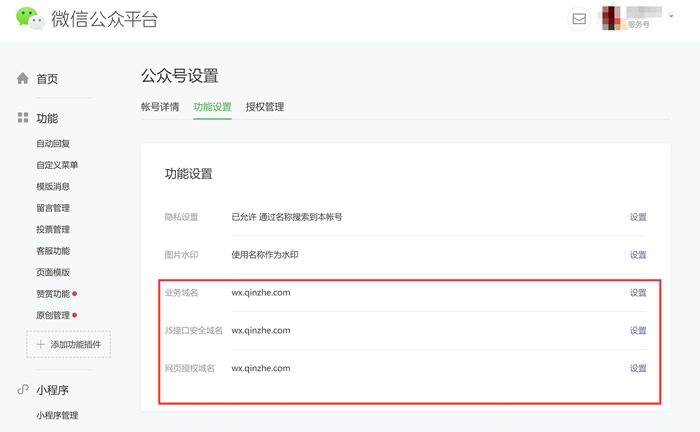700x432 pixels.
Task: Open 小程序管理 in the sidebar
Action: (57, 416)
